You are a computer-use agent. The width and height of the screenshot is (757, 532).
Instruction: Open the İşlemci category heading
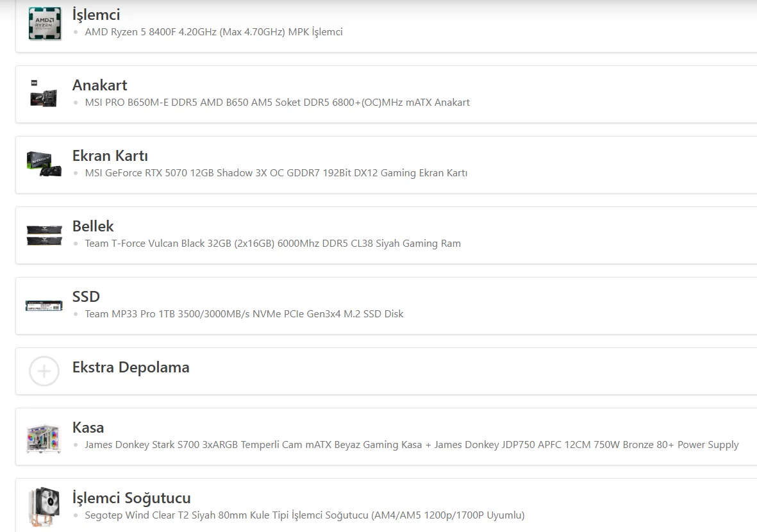[96, 15]
